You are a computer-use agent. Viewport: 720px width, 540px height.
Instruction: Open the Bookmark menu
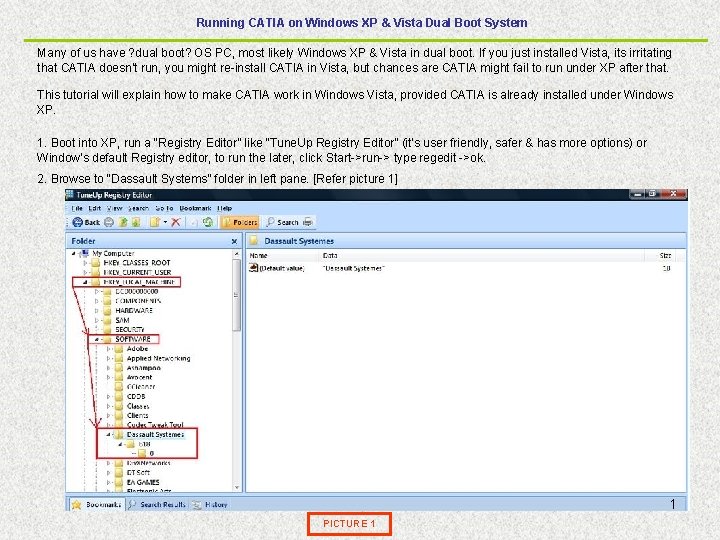195,208
